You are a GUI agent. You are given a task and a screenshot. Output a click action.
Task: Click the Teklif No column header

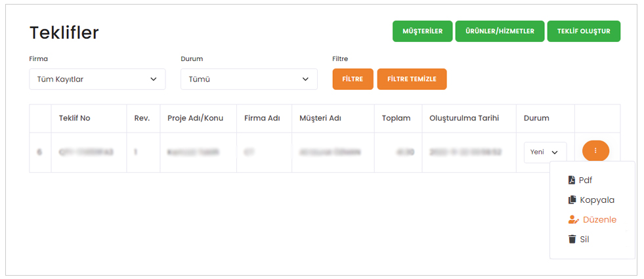[x=74, y=118]
